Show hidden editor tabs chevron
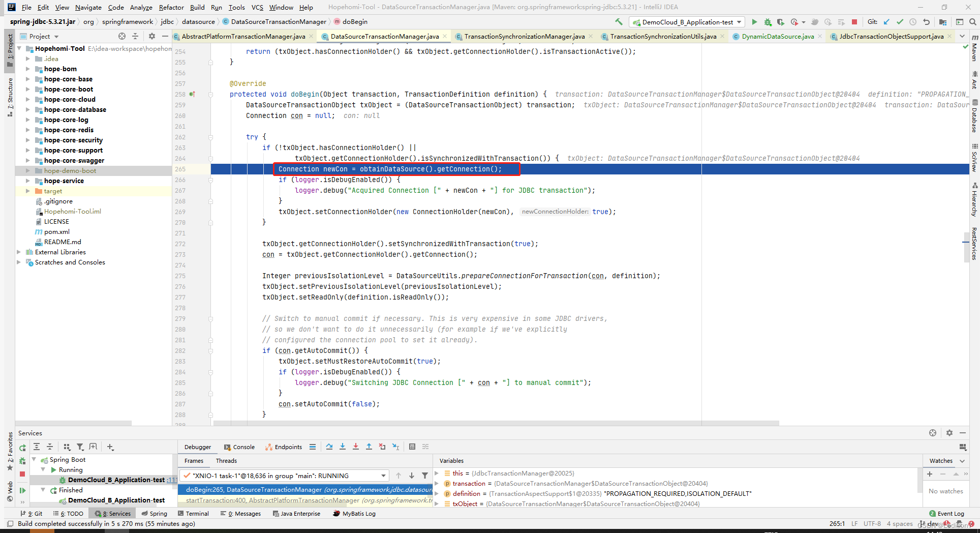Viewport: 980px width, 533px height. coord(962,36)
